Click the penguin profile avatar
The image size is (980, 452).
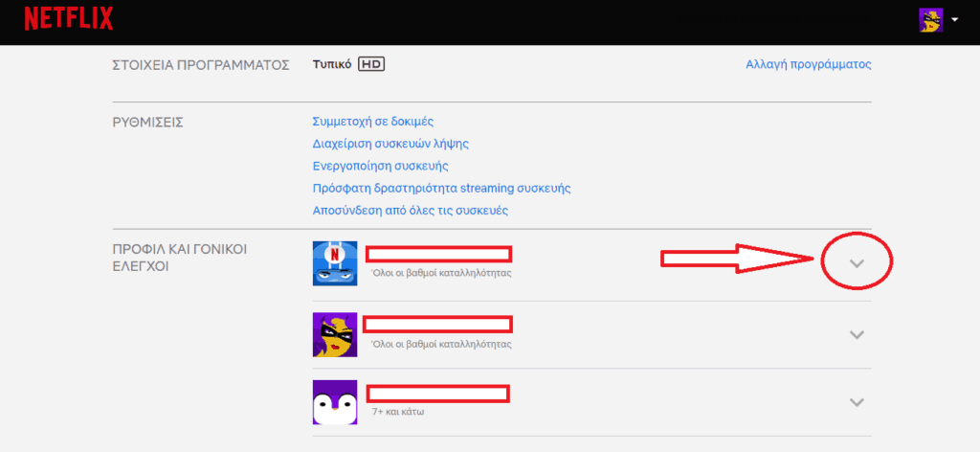335,402
